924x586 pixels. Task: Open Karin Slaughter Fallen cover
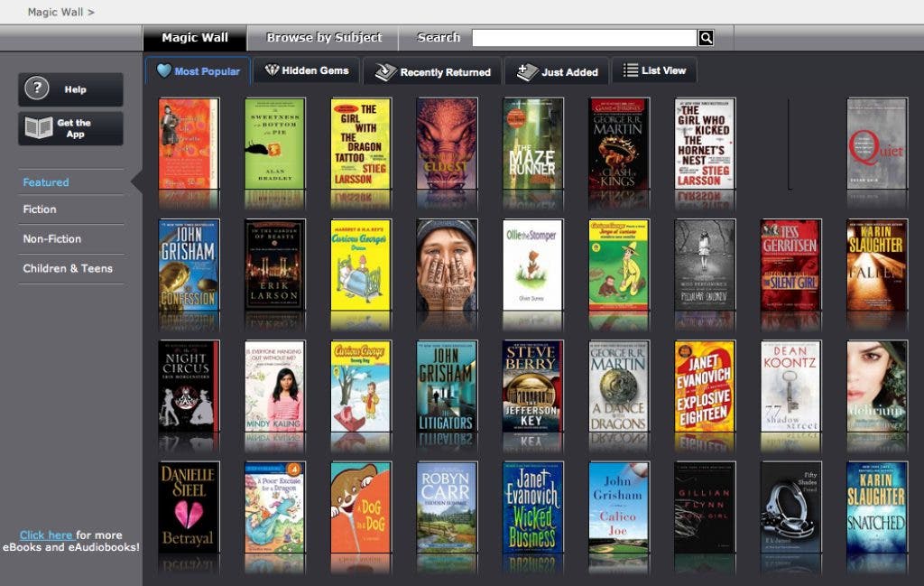[877, 265]
